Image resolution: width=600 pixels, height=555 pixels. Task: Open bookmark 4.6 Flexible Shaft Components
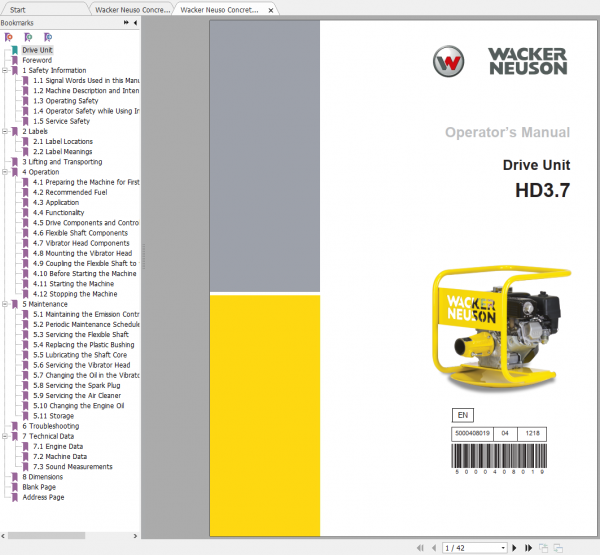pos(80,233)
